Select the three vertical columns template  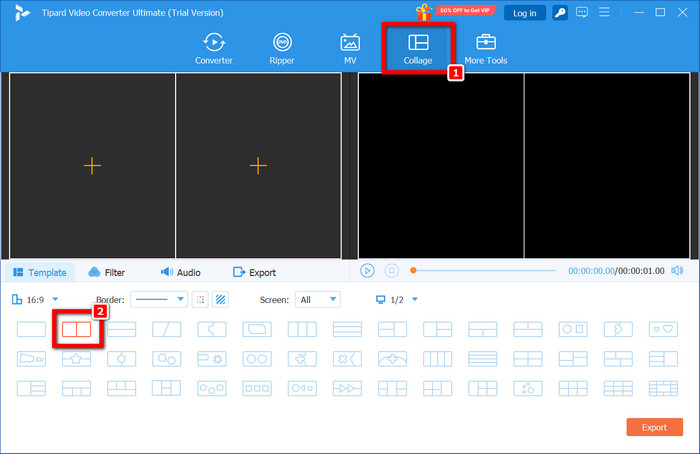pos(302,329)
